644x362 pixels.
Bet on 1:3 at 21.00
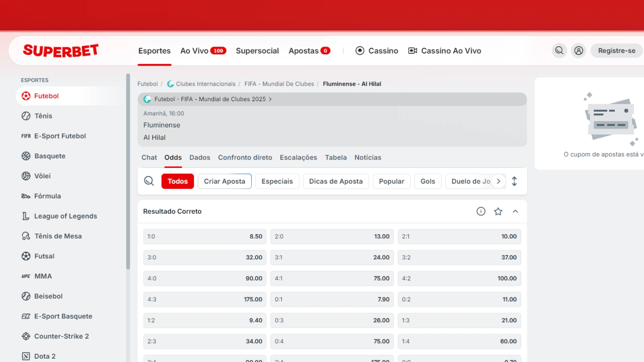[x=459, y=320]
